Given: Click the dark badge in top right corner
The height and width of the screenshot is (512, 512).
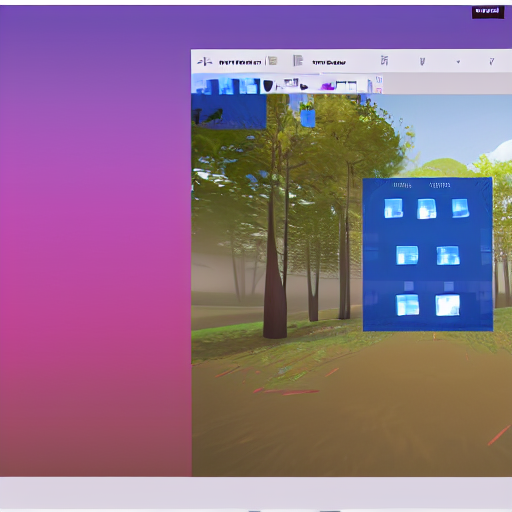Looking at the screenshot, I should 488,12.
